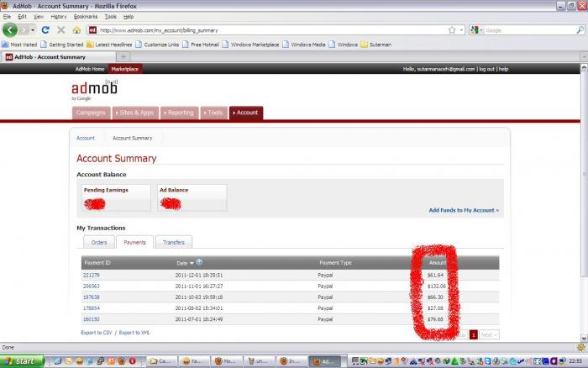Open the View menu
Image resolution: width=588 pixels, height=368 pixels.
click(39, 17)
